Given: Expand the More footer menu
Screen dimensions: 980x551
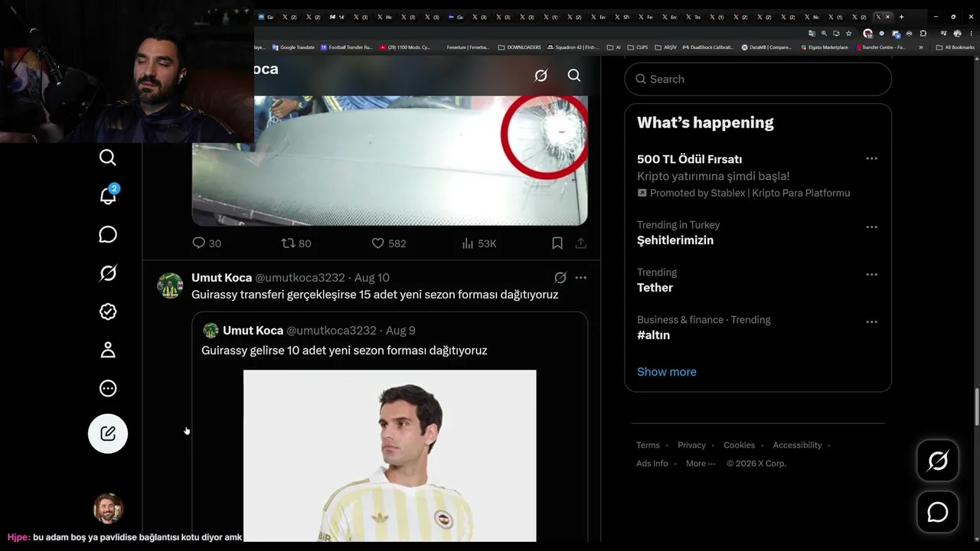Looking at the screenshot, I should (701, 464).
